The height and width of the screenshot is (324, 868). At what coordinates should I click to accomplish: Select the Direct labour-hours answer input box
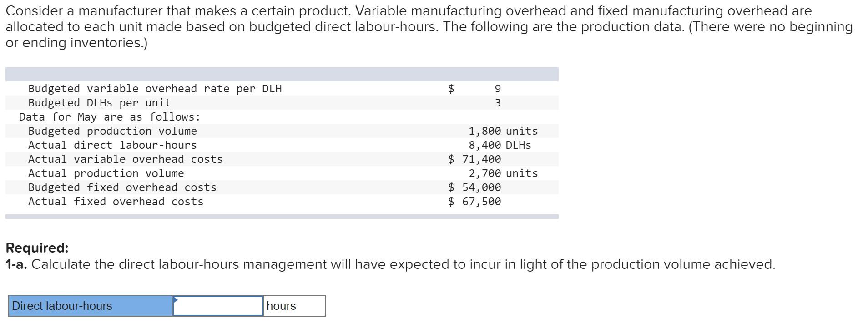[218, 306]
